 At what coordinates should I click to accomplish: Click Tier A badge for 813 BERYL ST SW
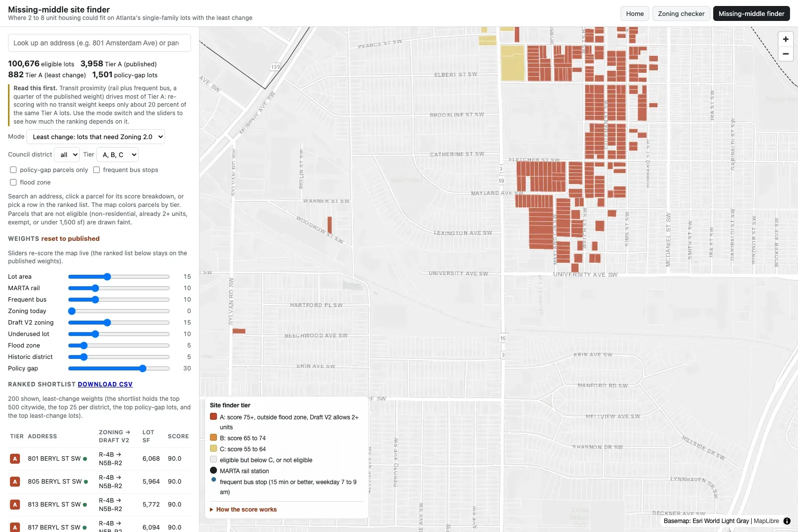(15, 505)
